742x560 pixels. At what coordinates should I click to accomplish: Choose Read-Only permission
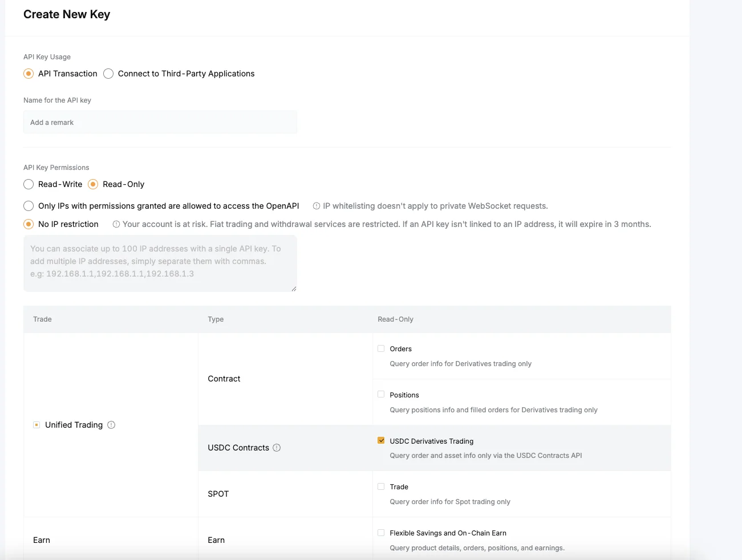point(93,184)
